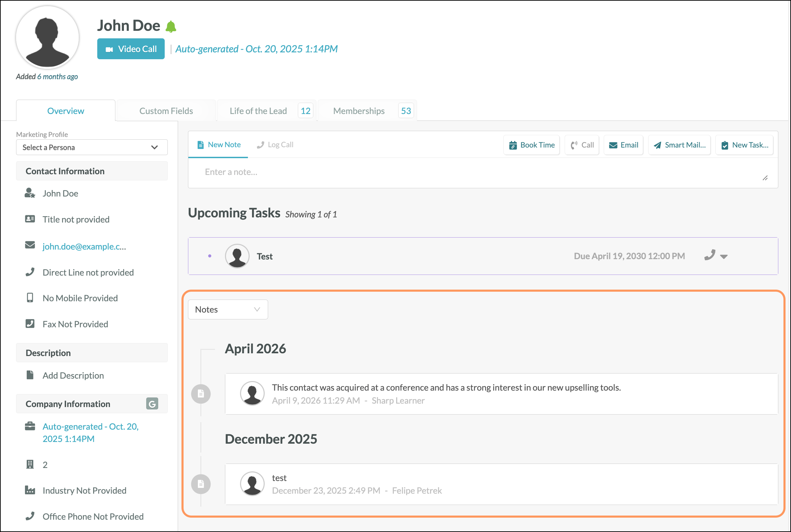Select the Log Call icon
Screen dimensions: 791x532
[261, 144]
